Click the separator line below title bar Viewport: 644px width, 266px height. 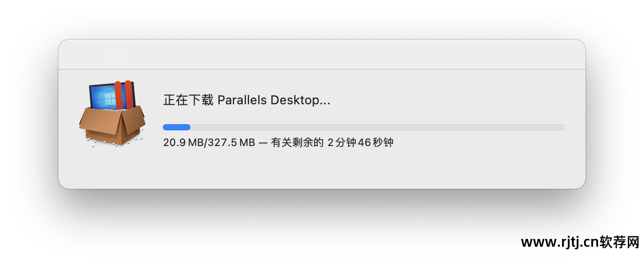click(x=321, y=69)
